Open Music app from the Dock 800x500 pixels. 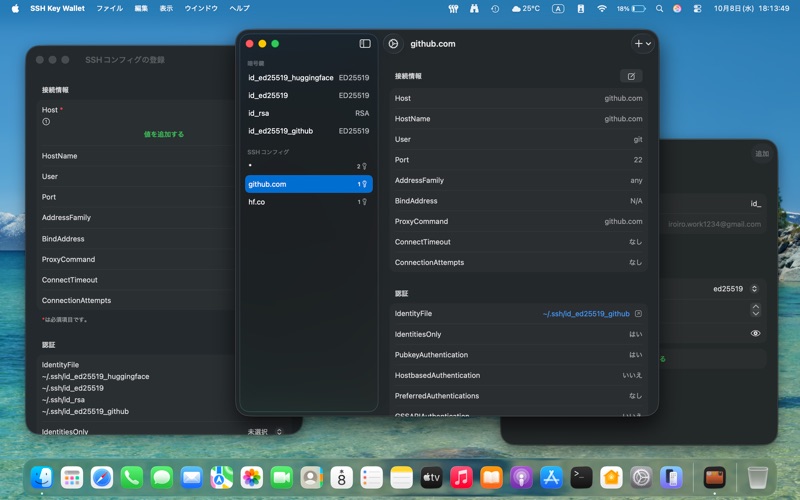[x=461, y=478]
